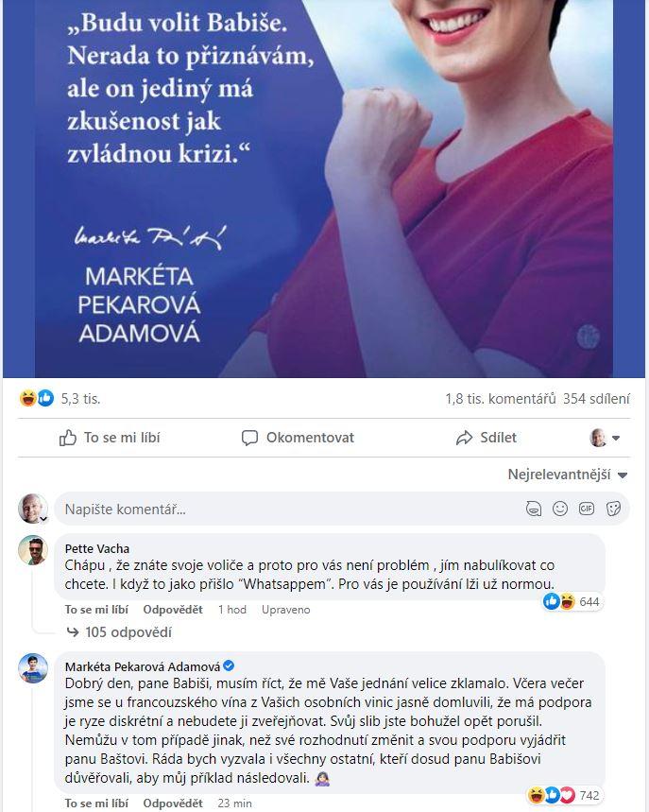Open the profile switcher dropdown beside Sdílet
The height and width of the screenshot is (812, 649).
pyautogui.click(x=605, y=438)
